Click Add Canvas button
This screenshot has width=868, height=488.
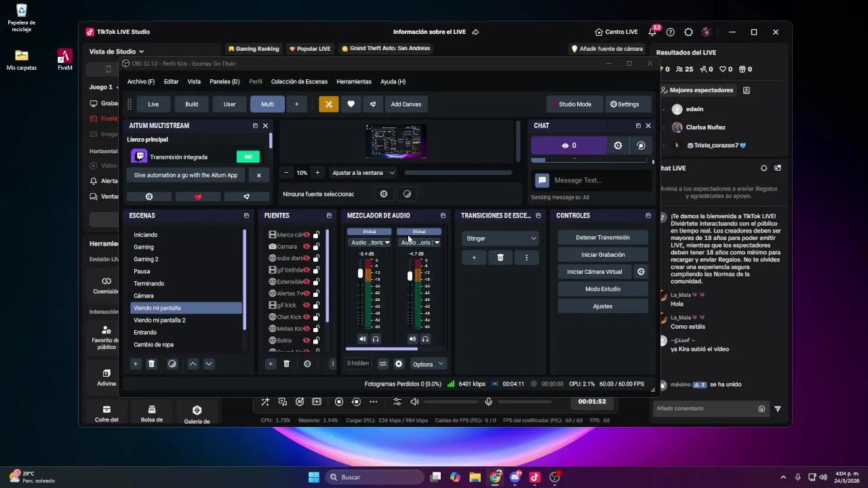tap(406, 104)
